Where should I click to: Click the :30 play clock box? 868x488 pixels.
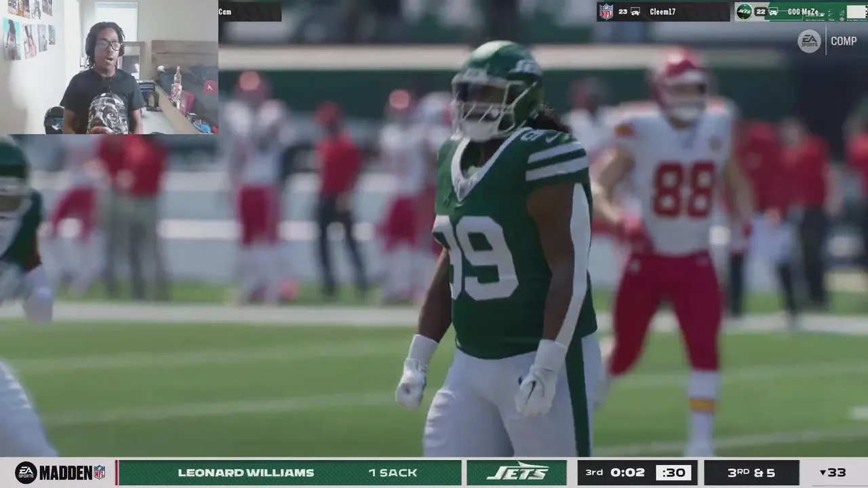coord(673,472)
